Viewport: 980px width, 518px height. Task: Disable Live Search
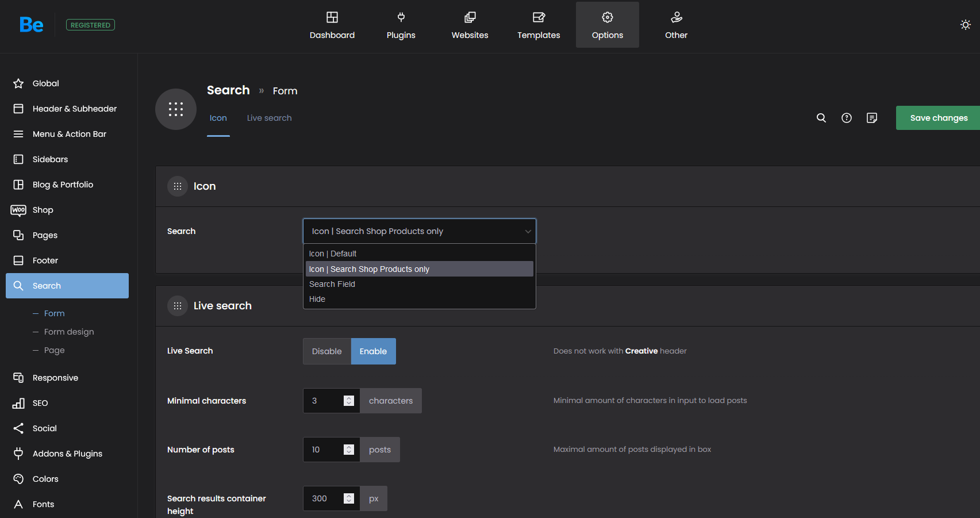coord(327,351)
